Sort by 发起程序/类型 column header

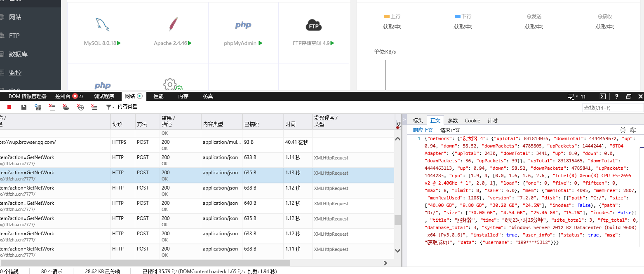tap(353, 122)
